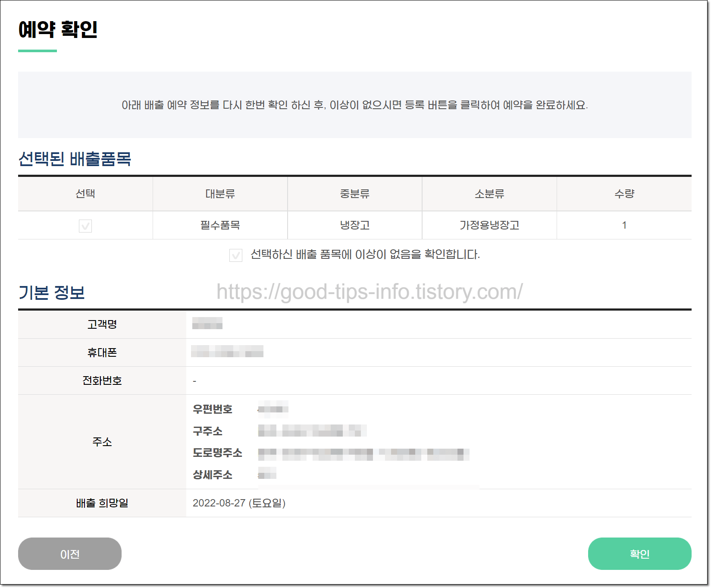Click the 배출 희망일 label
The height and width of the screenshot is (588, 711).
point(102,503)
